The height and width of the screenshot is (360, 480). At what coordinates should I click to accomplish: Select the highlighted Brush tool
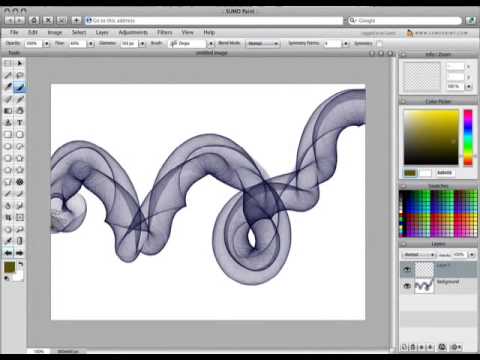19,87
